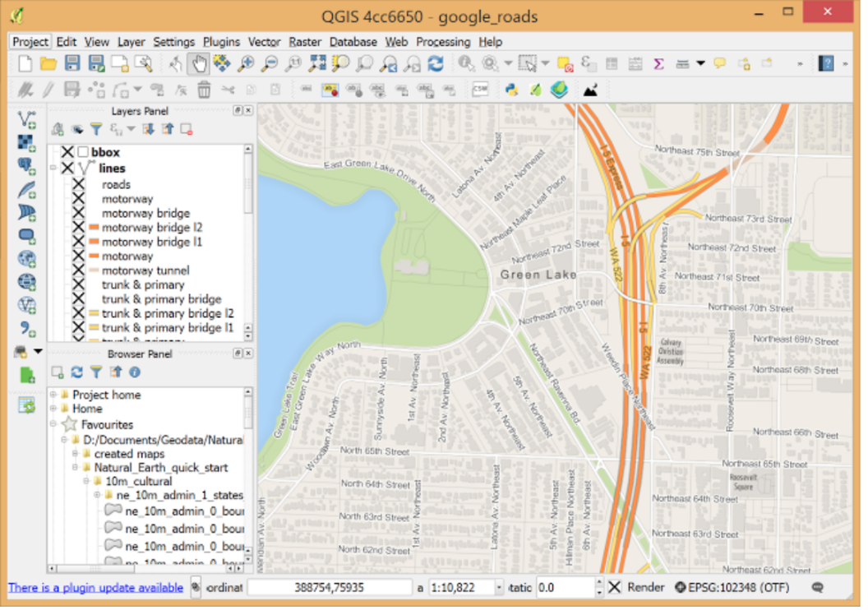Viewport: 868px width, 610px height.
Task: Open a project with the yellow folder icon
Action: tap(48, 63)
